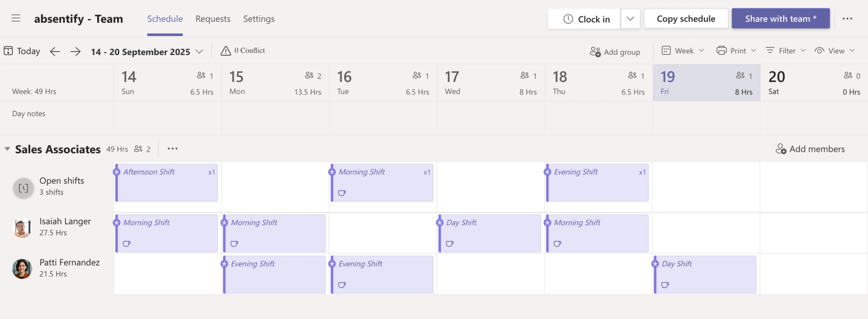Click Add group icon button

coord(595,52)
